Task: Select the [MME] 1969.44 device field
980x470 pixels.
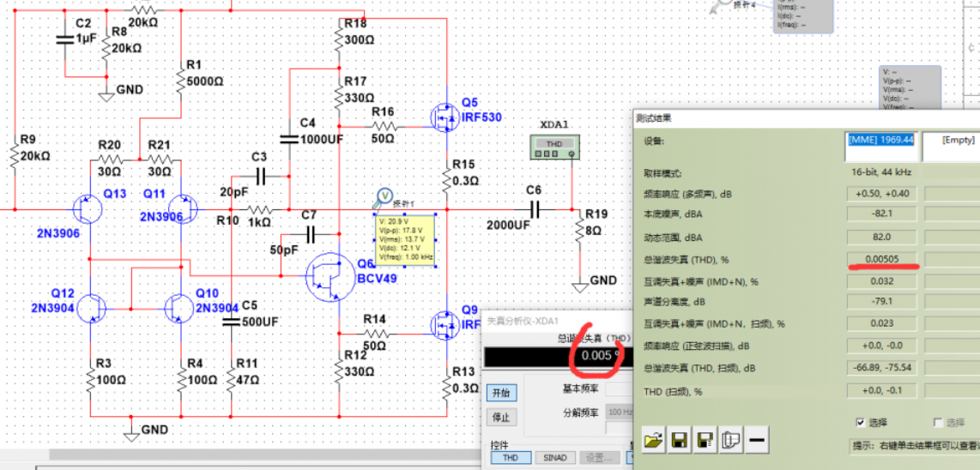Action: pyautogui.click(x=881, y=140)
